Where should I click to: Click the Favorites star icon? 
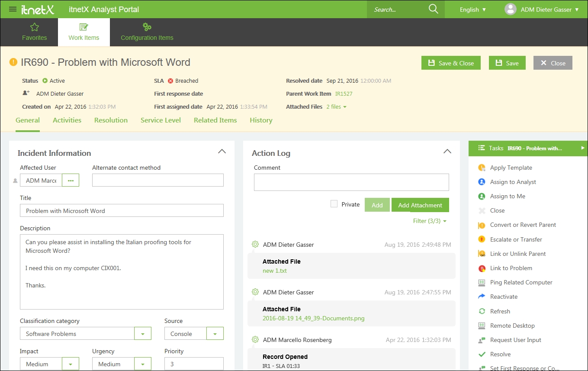pos(35,27)
